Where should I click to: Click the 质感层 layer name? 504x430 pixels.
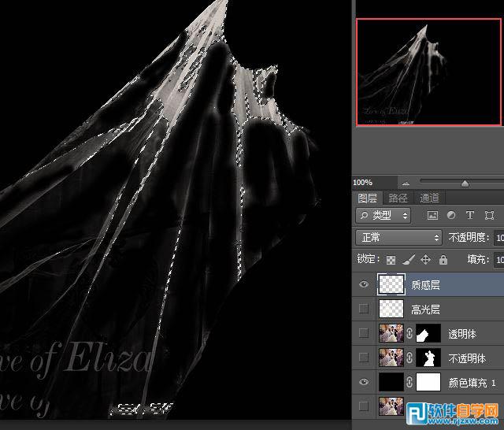[425, 285]
